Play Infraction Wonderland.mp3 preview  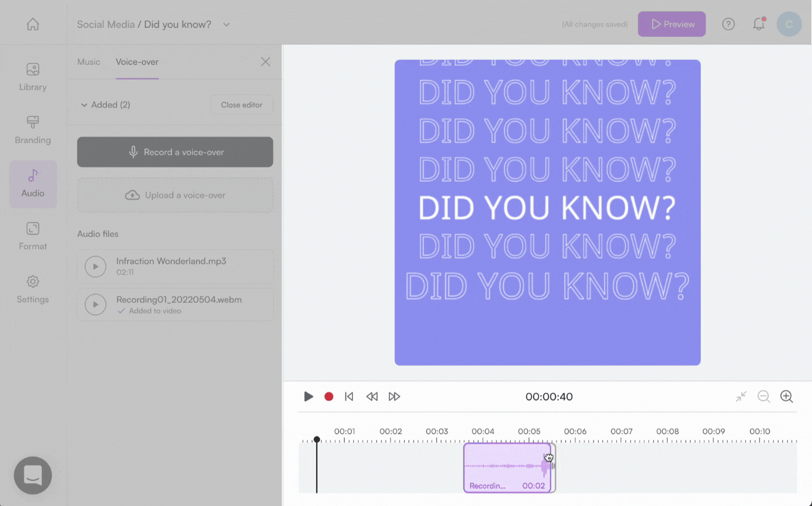click(x=95, y=267)
